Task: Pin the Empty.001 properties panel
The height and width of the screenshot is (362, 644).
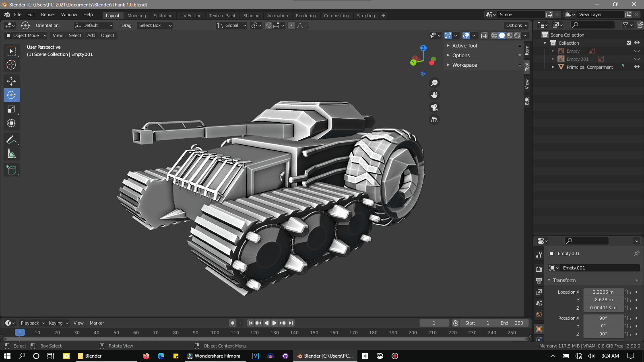Action: 637,253
